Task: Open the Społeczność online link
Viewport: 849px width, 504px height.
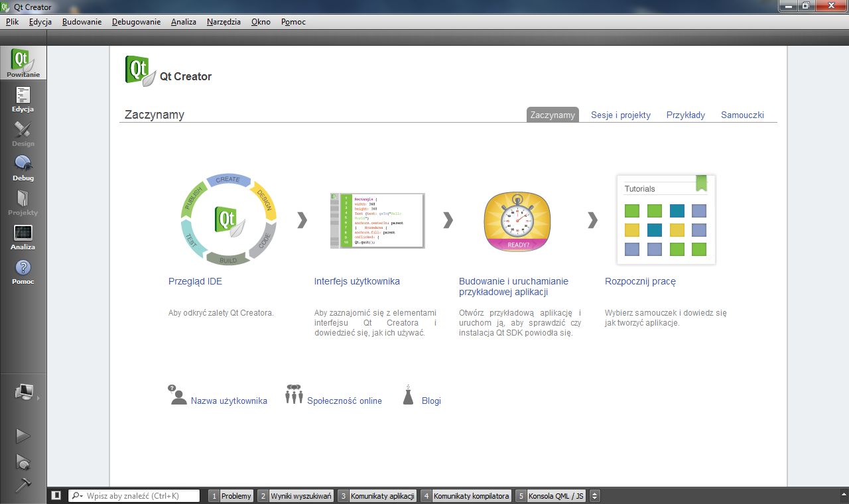Action: point(344,401)
